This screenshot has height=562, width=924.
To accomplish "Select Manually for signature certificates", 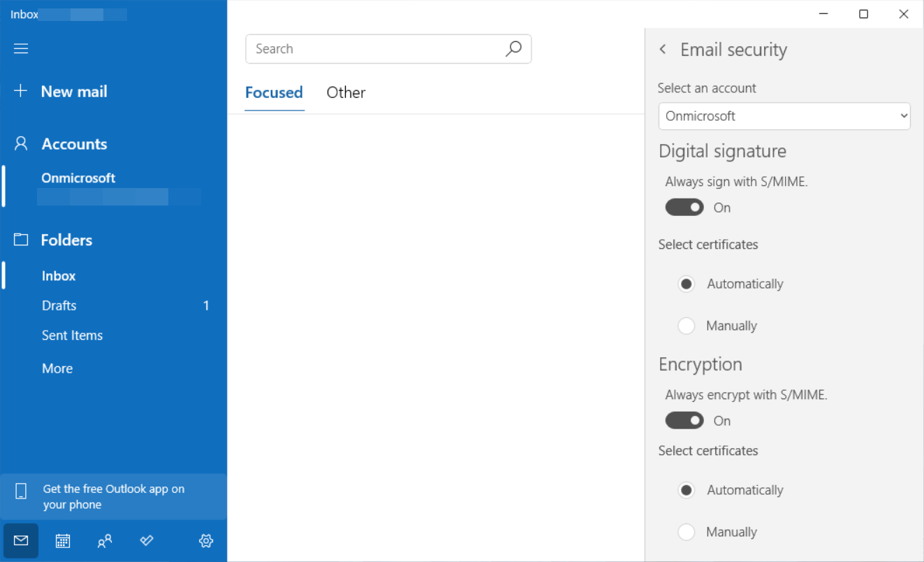I will click(x=686, y=326).
